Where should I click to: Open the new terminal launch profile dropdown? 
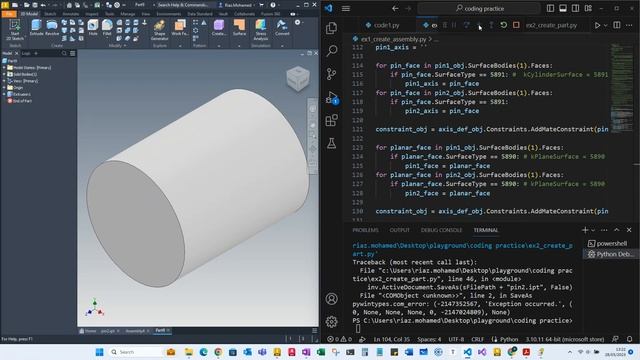click(593, 230)
